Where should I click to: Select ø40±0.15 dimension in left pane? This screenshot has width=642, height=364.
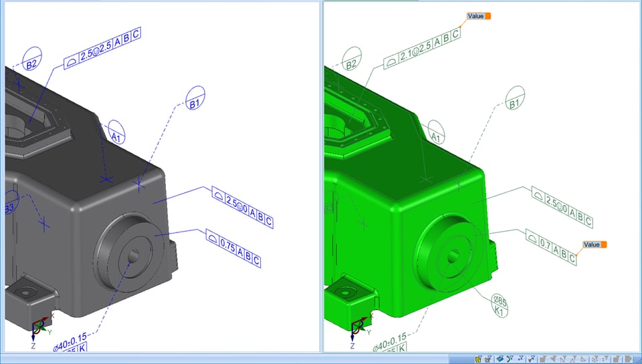pos(70,341)
